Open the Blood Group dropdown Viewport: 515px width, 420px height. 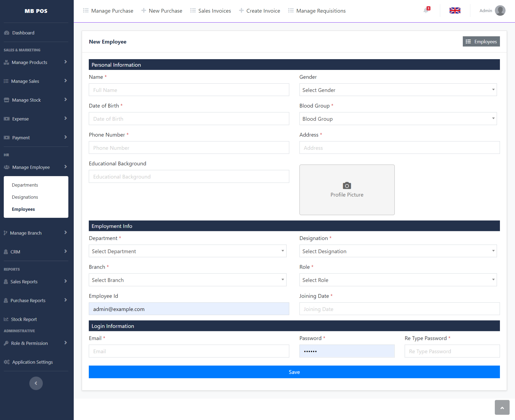(398, 119)
